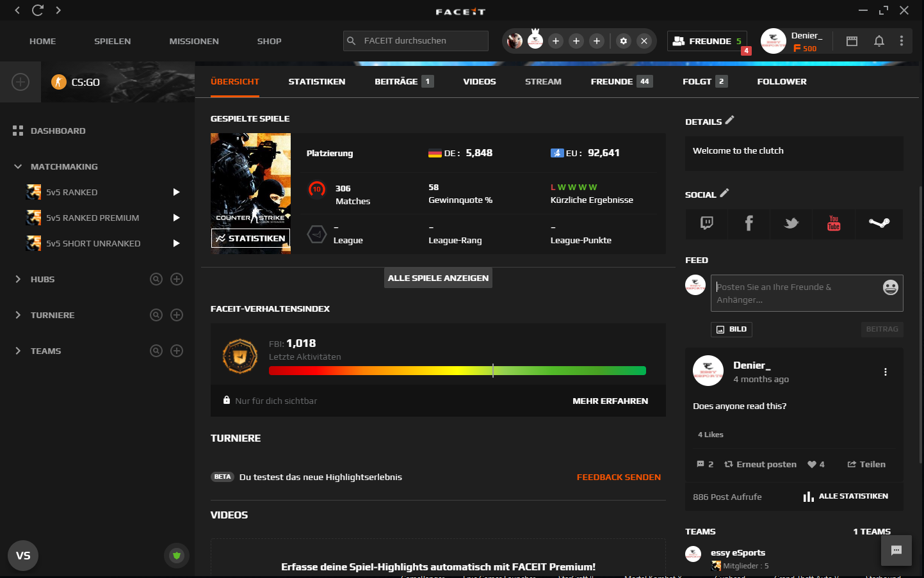Open the Missionen navigation item
Image resolution: width=924 pixels, height=578 pixels.
click(194, 41)
